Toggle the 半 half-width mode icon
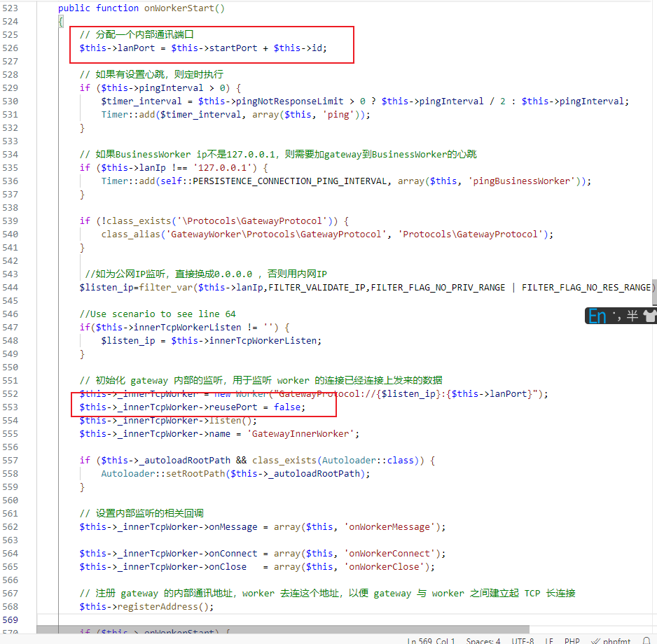 click(632, 316)
